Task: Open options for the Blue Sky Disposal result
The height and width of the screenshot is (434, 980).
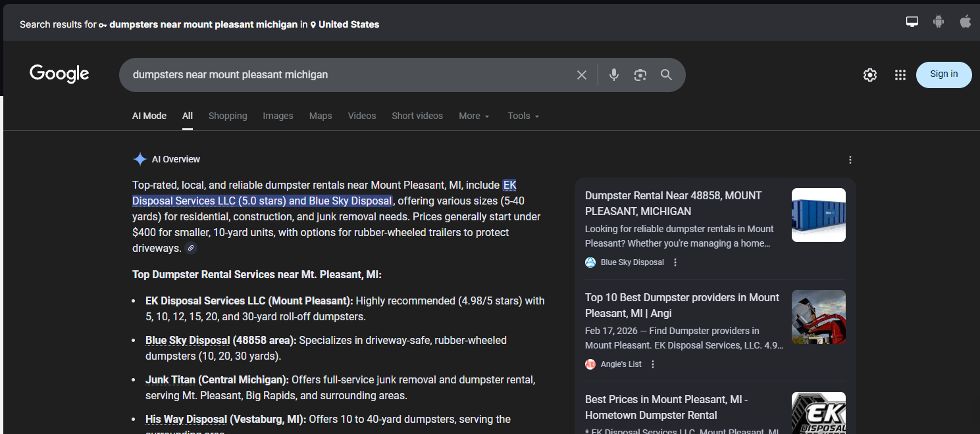Action: [675, 262]
